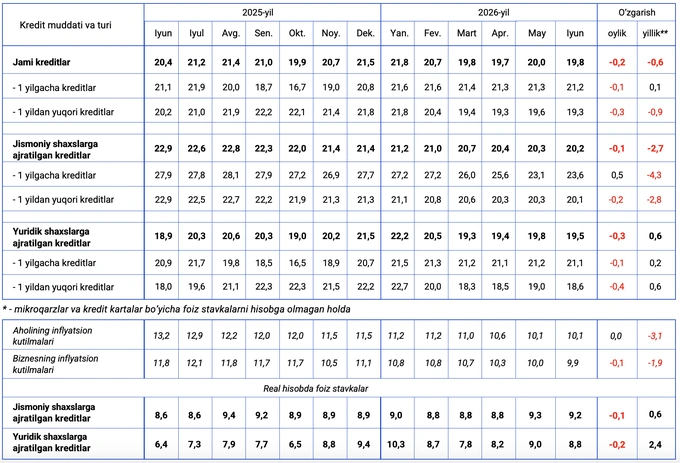Image resolution: width=680 pixels, height=463 pixels.
Task: Click the "Jami kreditlar" row label
Action: tap(41, 62)
